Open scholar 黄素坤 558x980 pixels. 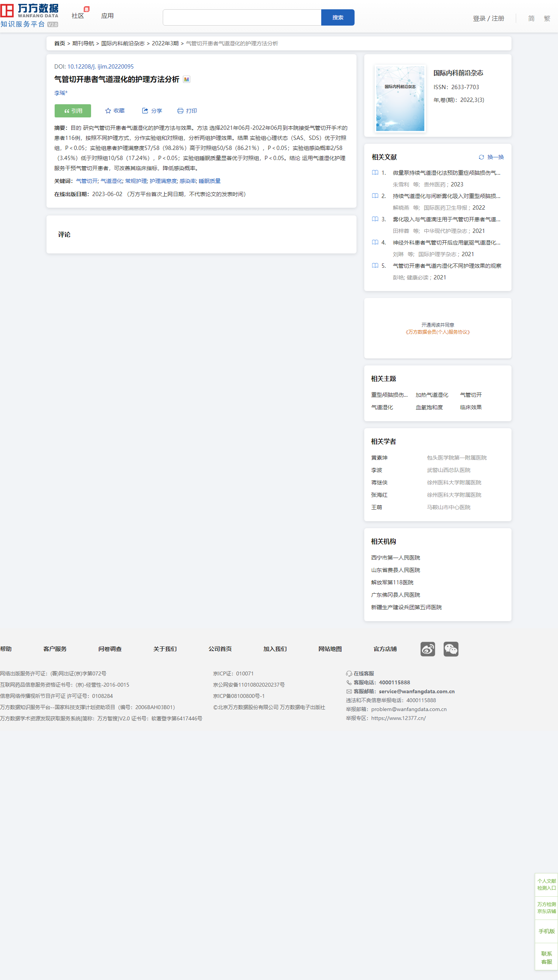379,457
